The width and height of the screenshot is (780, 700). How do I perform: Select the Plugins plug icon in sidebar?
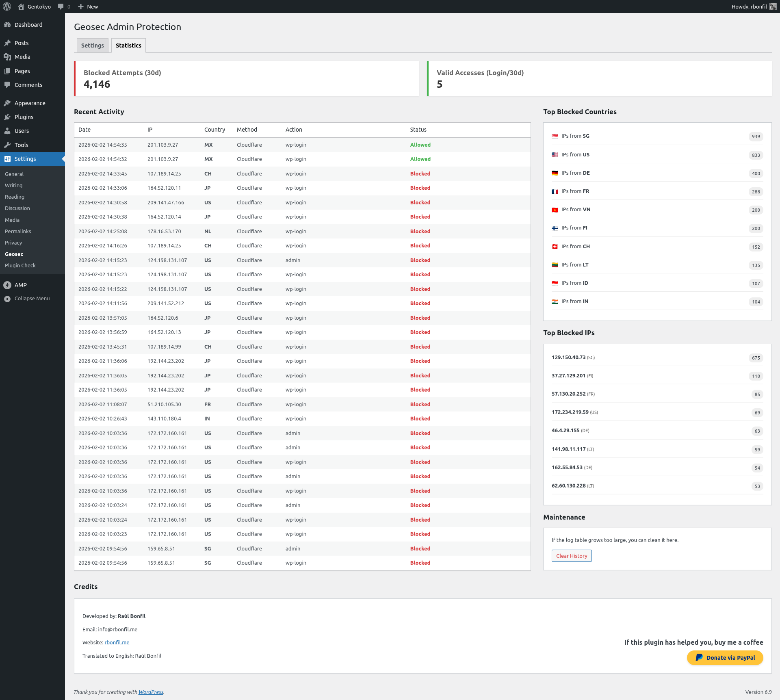(x=8, y=117)
